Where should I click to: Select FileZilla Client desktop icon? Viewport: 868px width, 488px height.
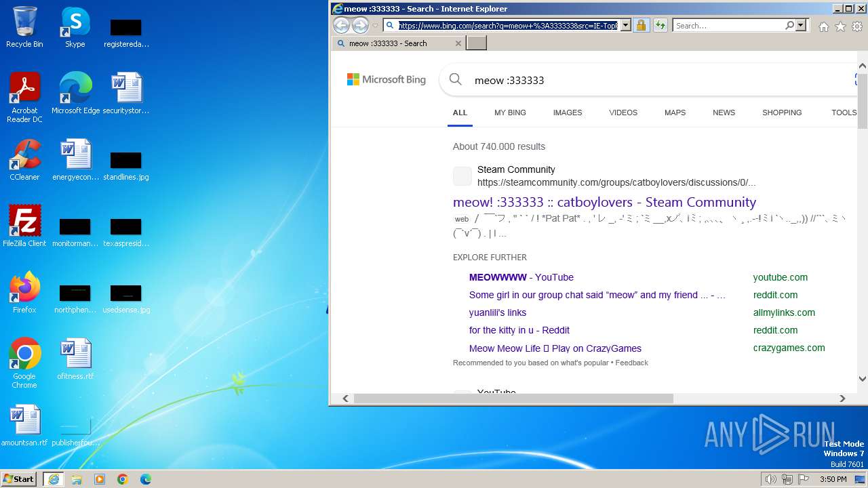point(24,226)
